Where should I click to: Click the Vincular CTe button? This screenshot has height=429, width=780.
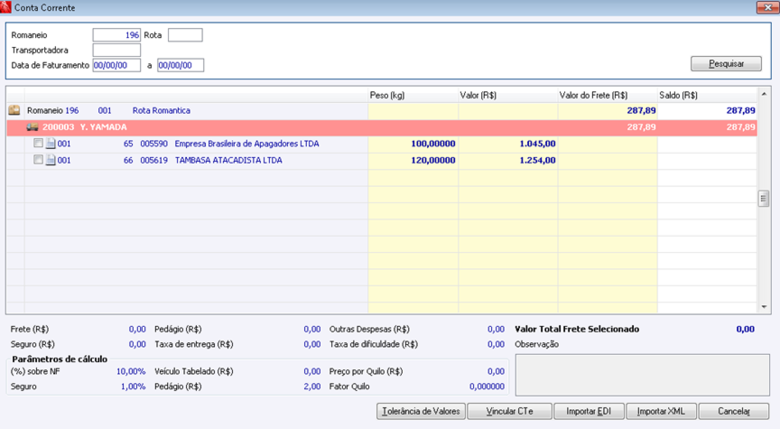pos(509,411)
